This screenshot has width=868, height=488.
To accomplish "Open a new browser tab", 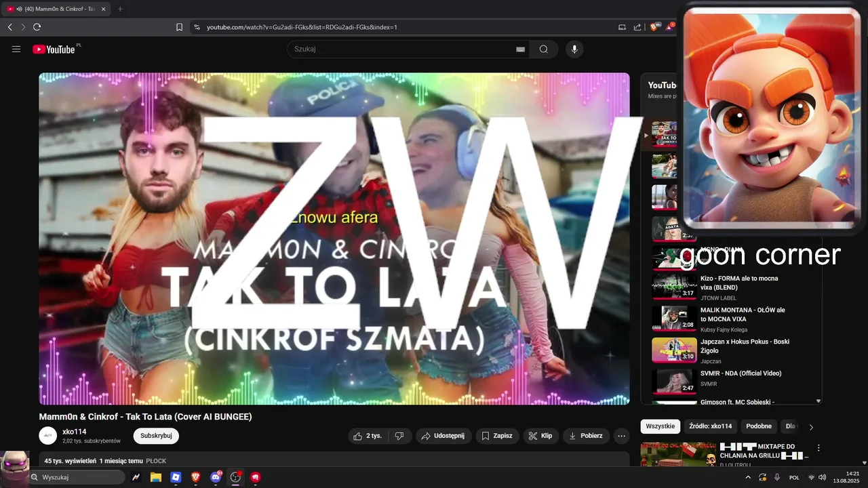I will pos(120,9).
